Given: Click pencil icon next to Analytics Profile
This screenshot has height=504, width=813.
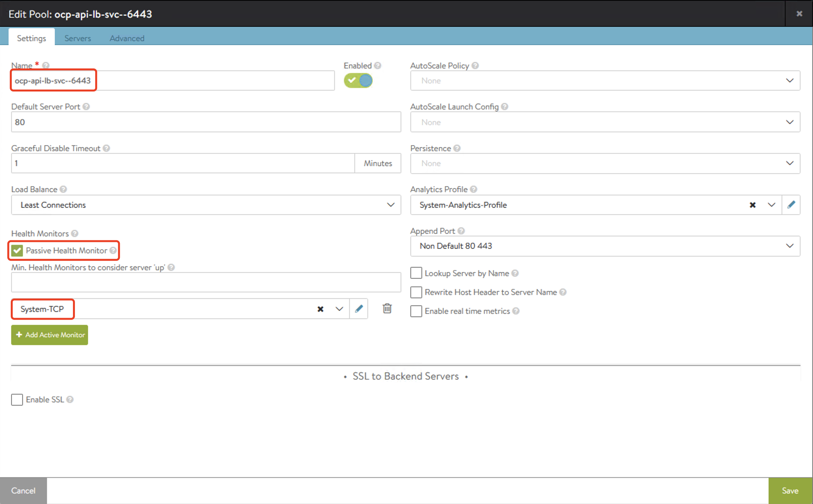Looking at the screenshot, I should [x=791, y=205].
